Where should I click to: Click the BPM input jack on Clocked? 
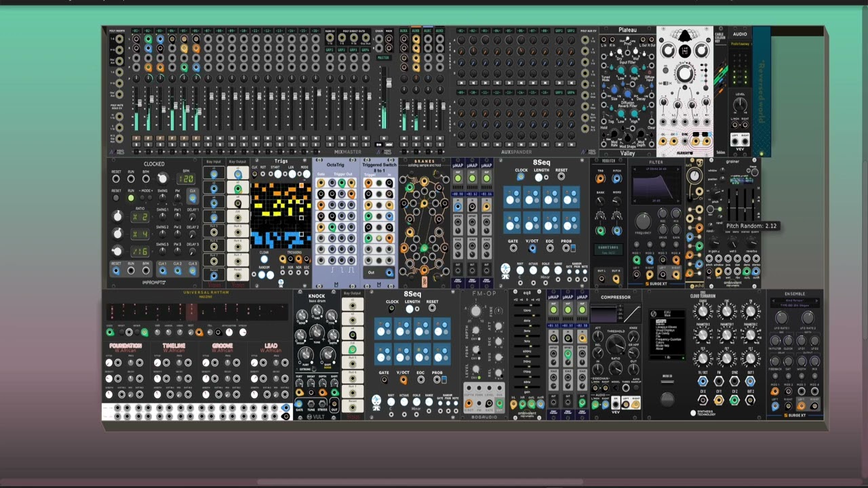[146, 179]
